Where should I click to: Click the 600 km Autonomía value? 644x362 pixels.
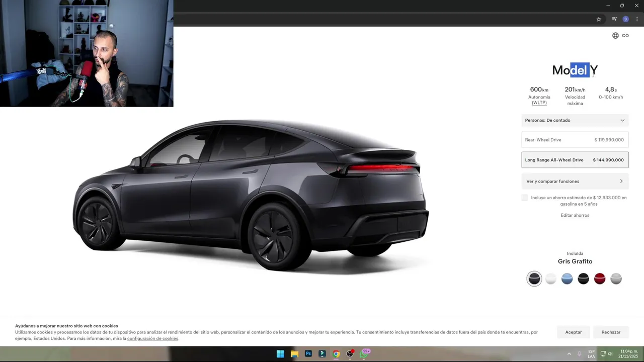[x=539, y=90]
